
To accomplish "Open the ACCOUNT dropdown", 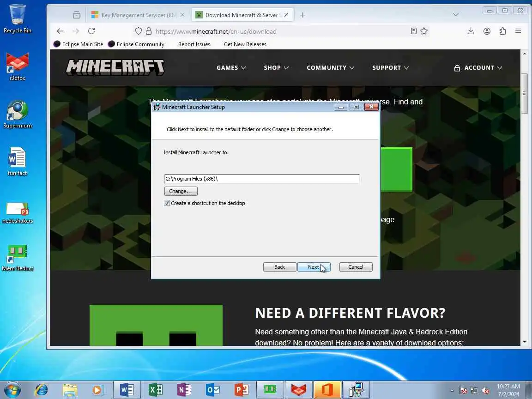I will tap(478, 68).
